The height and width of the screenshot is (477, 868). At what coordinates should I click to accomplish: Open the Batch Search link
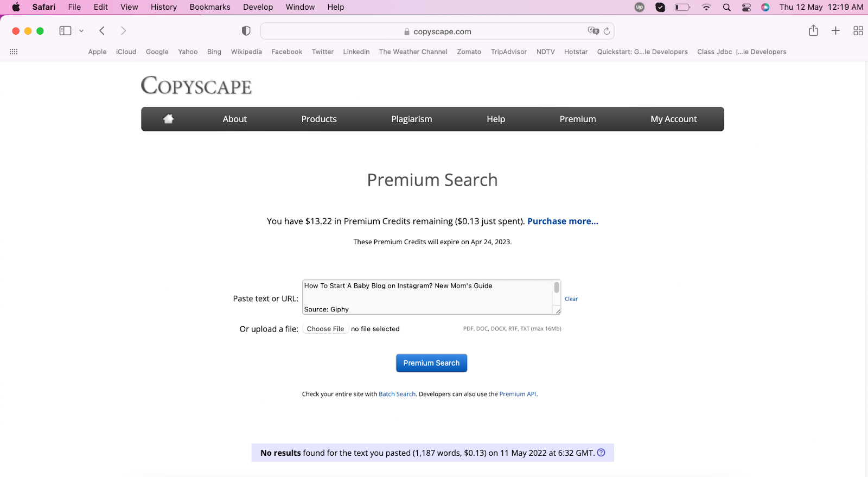click(397, 394)
